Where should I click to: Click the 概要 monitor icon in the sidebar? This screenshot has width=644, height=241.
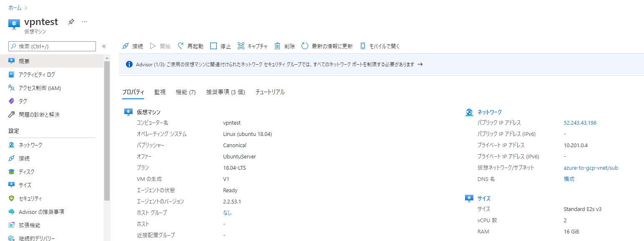(12, 61)
